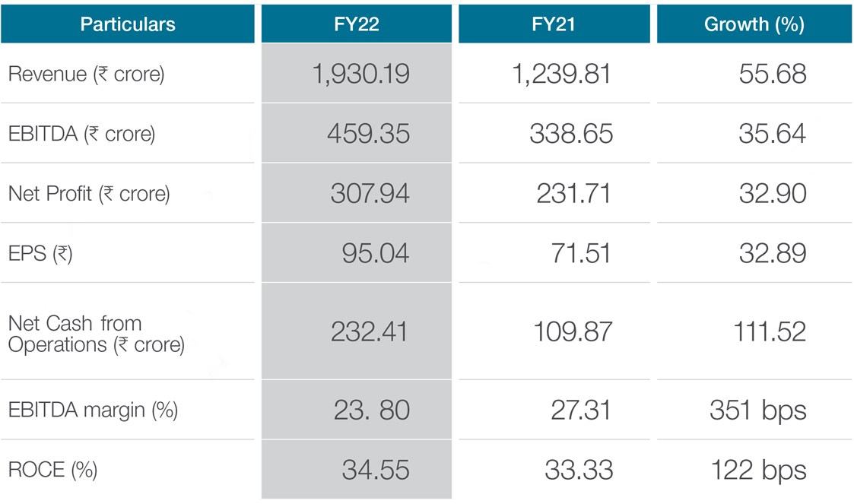
Task: Select the EBITDA margin (%) row label
Action: (x=93, y=410)
